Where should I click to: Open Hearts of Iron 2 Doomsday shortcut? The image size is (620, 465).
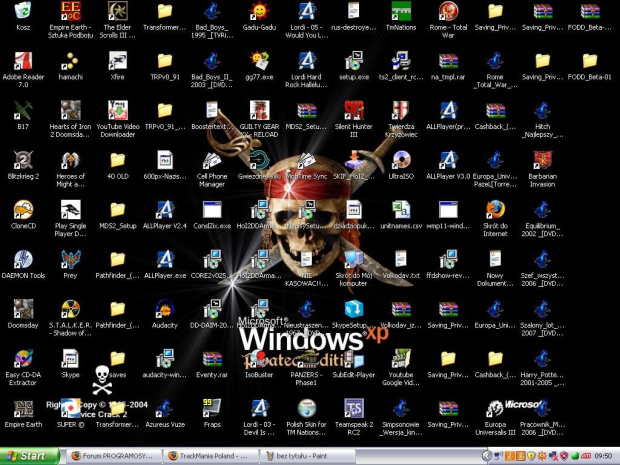click(70, 110)
